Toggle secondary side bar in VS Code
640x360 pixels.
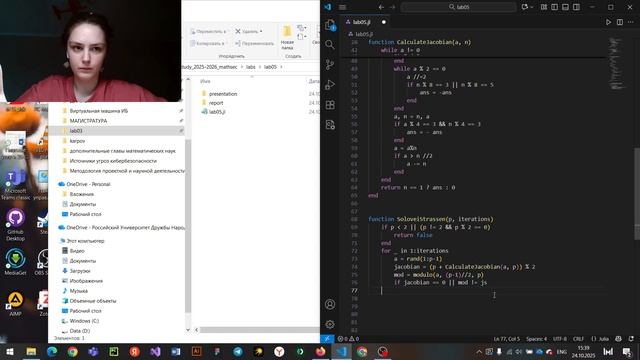576,7
